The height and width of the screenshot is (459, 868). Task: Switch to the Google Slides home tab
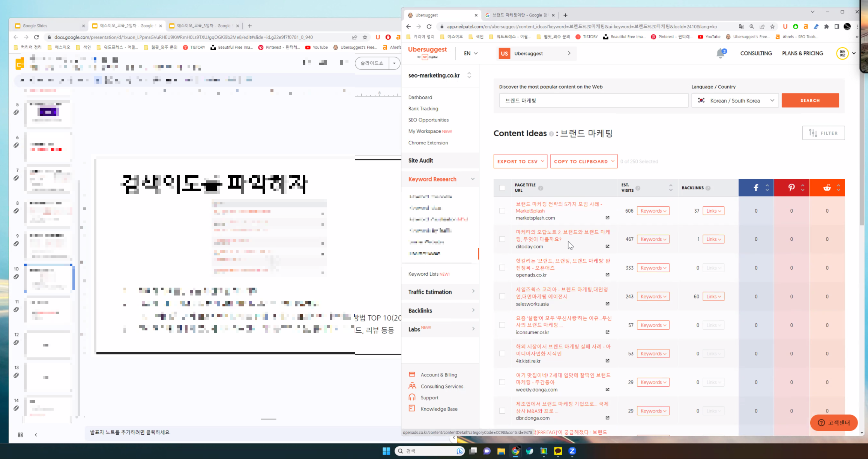pos(50,26)
